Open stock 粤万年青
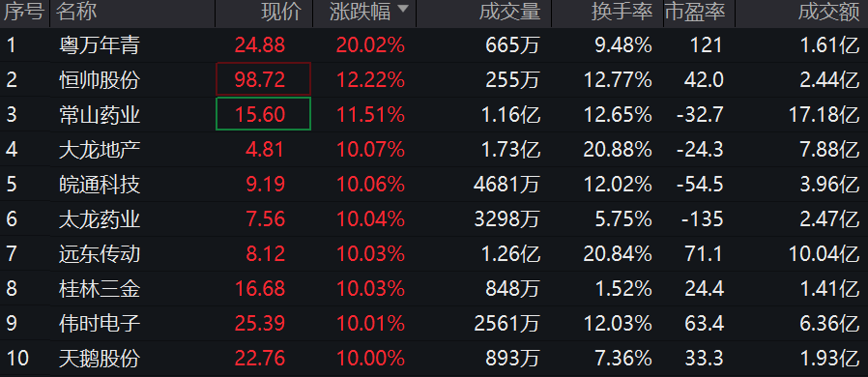 100,45
